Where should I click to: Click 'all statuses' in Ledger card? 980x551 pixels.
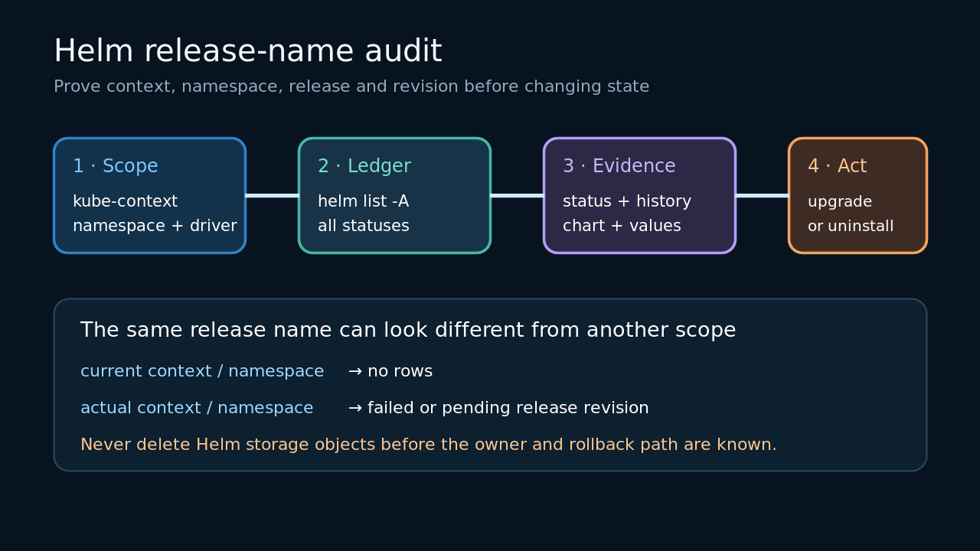point(364,226)
